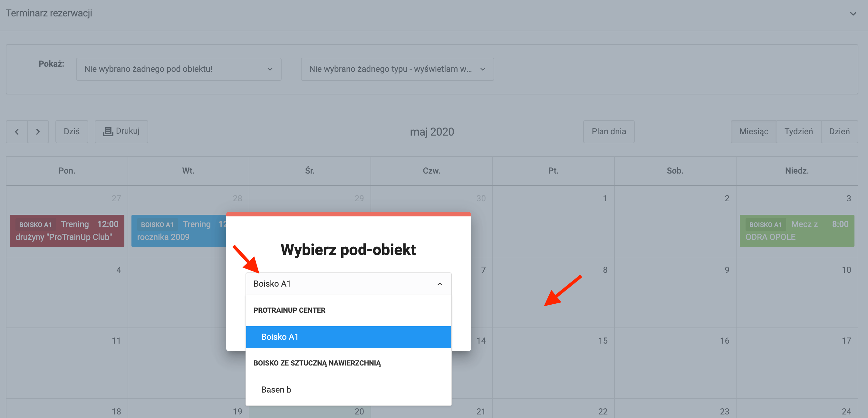
Task: Open the green Mecz z ODRA OPOLE event
Action: click(x=796, y=231)
